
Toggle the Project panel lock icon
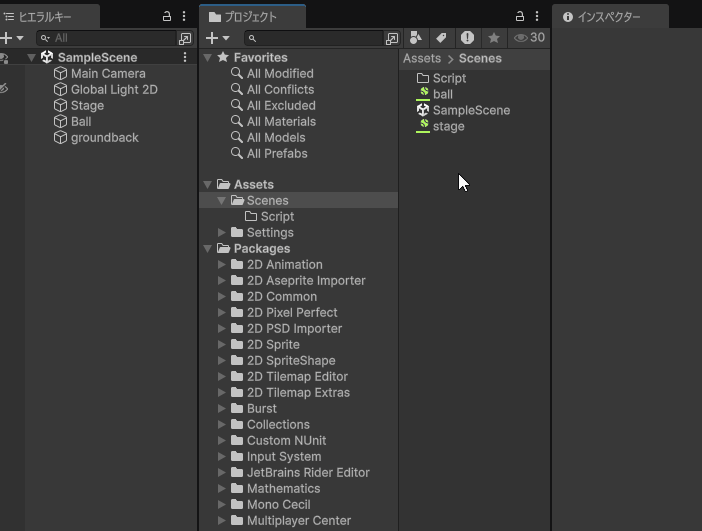[519, 17]
